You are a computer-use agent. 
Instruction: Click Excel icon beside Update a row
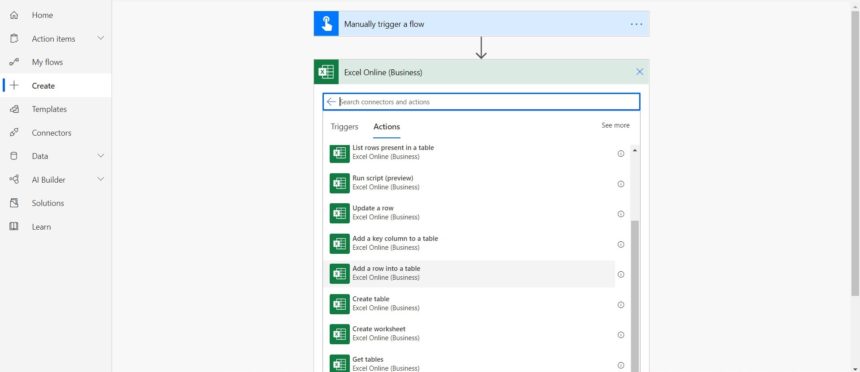click(340, 213)
